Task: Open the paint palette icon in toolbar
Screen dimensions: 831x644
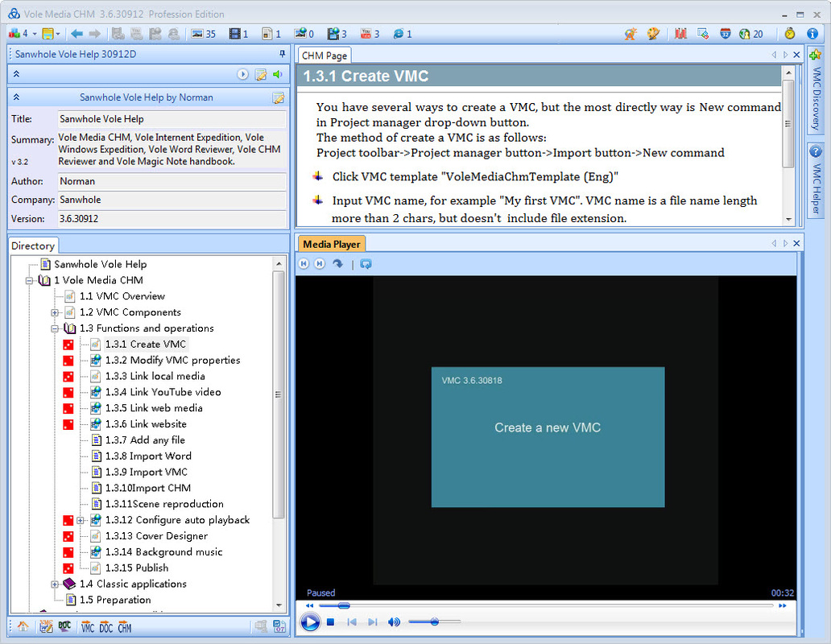Action: click(x=653, y=34)
